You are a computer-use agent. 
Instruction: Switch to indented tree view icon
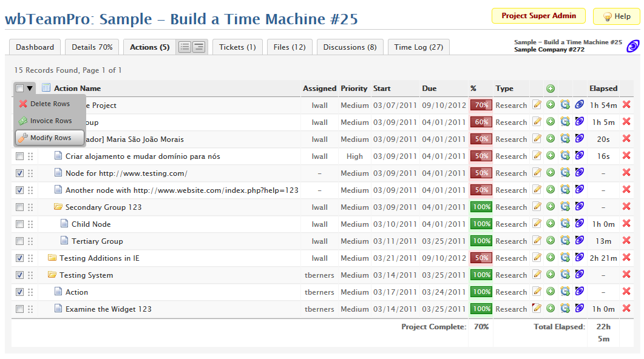tap(198, 47)
